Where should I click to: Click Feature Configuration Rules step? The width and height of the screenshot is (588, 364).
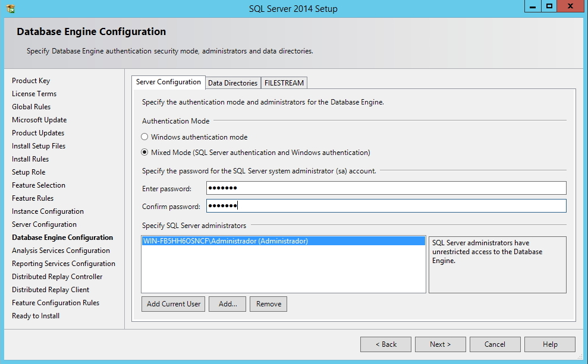(x=55, y=303)
